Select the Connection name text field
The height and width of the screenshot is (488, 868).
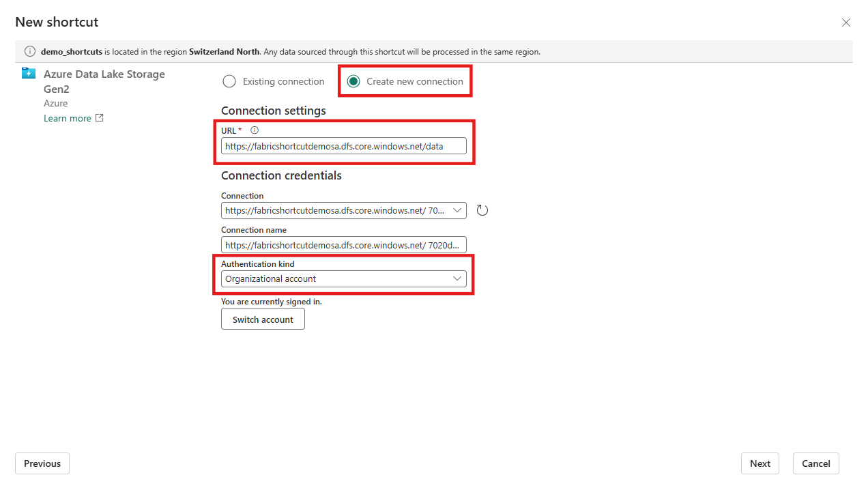343,244
